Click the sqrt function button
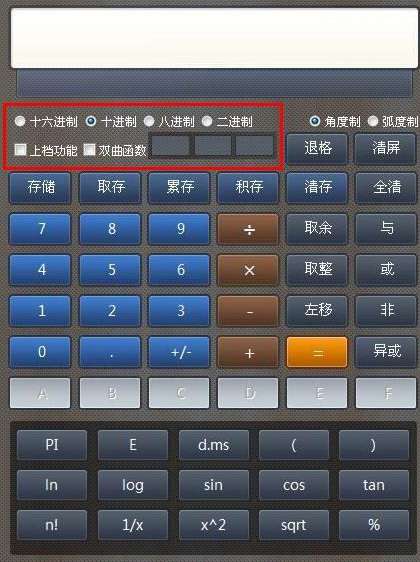 pyautogui.click(x=294, y=525)
